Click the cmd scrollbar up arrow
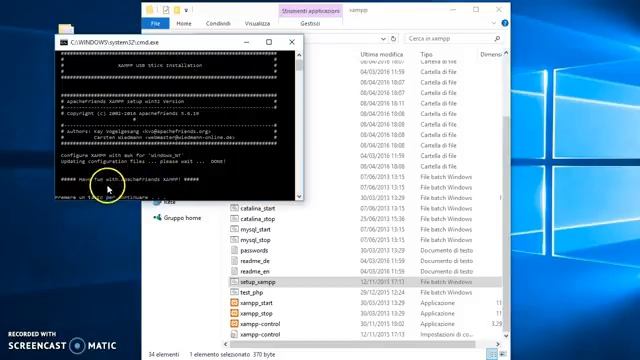 coord(299,55)
